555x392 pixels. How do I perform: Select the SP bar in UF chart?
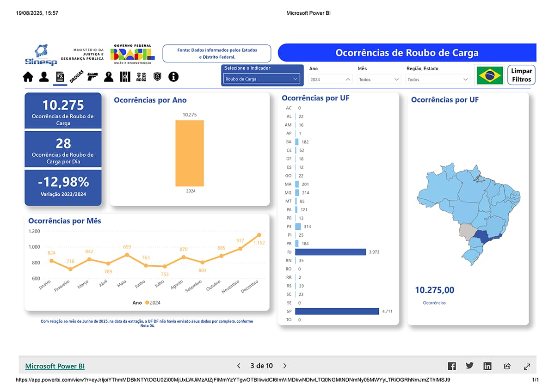click(x=338, y=311)
